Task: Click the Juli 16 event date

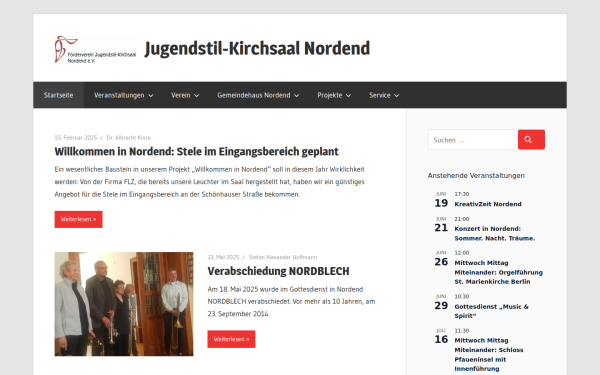Action: 441,337
